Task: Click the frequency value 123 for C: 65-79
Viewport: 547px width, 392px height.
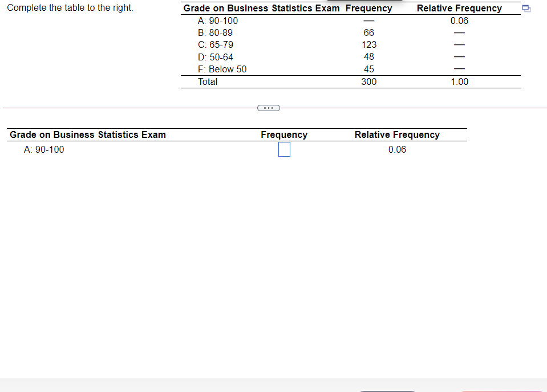Action: pos(368,44)
